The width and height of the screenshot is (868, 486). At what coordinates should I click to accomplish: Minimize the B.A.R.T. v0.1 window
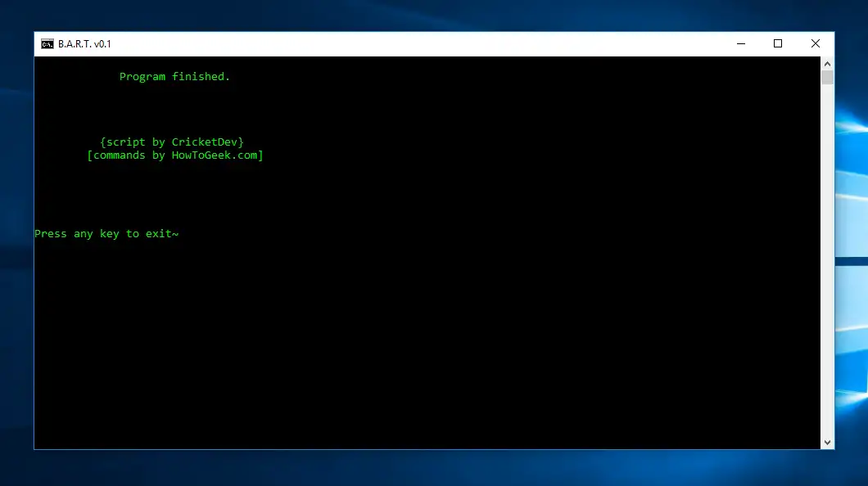click(x=741, y=43)
